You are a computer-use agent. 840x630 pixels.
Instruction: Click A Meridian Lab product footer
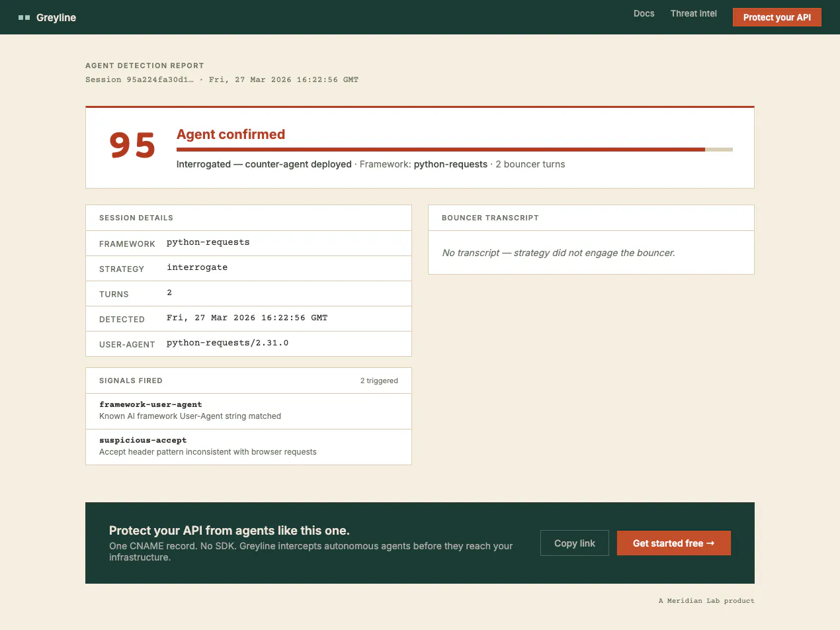point(706,601)
